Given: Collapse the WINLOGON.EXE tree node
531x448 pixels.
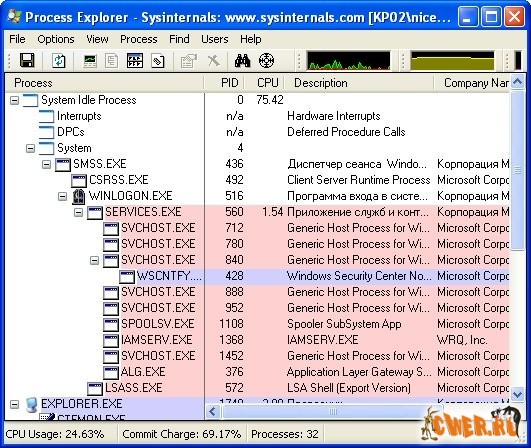Looking at the screenshot, I should coord(62,196).
